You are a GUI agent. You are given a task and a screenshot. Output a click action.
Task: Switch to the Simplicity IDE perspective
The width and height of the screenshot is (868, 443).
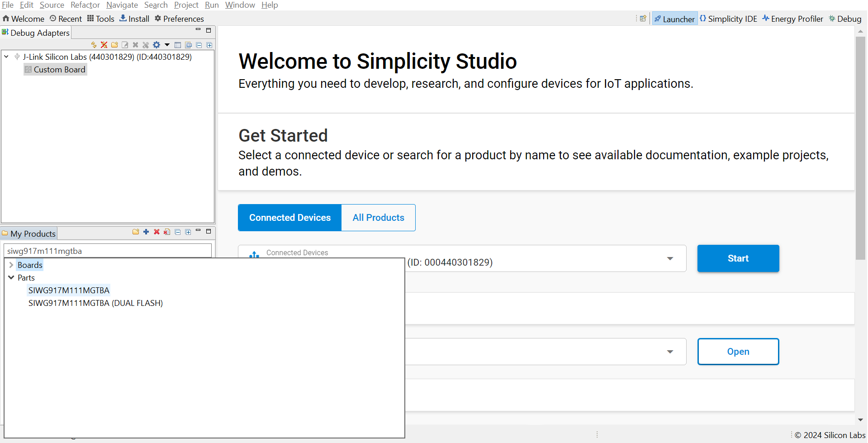728,19
